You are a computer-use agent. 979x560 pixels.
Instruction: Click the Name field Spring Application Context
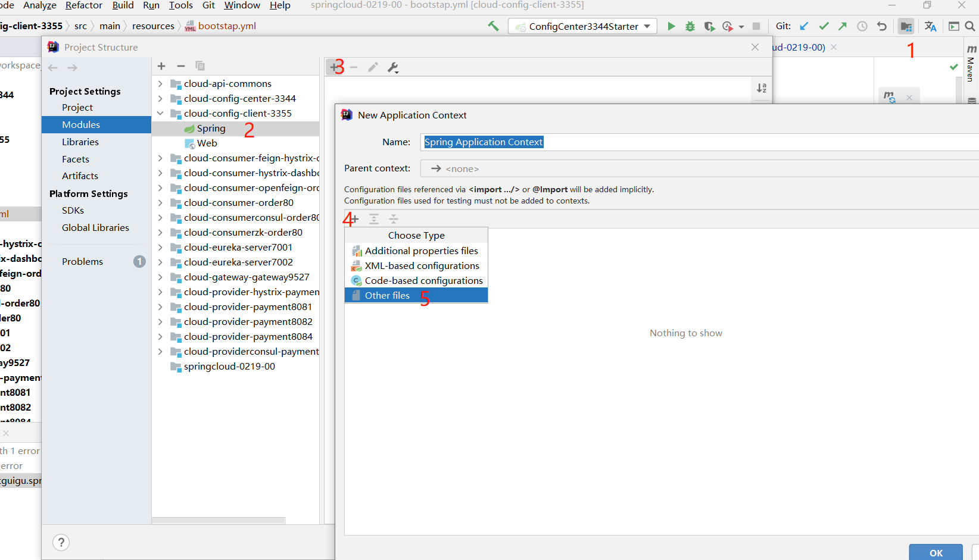click(x=700, y=142)
